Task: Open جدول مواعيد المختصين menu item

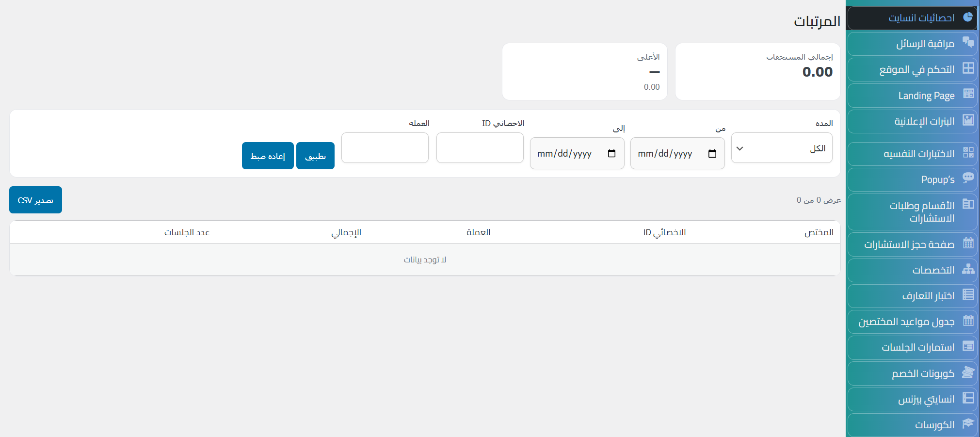Action: pos(906,322)
